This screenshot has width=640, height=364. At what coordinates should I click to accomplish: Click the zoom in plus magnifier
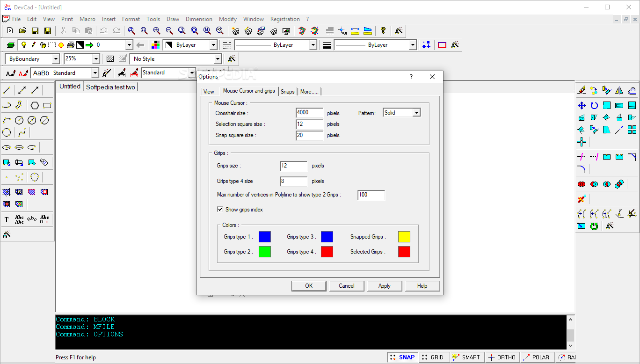tap(157, 31)
